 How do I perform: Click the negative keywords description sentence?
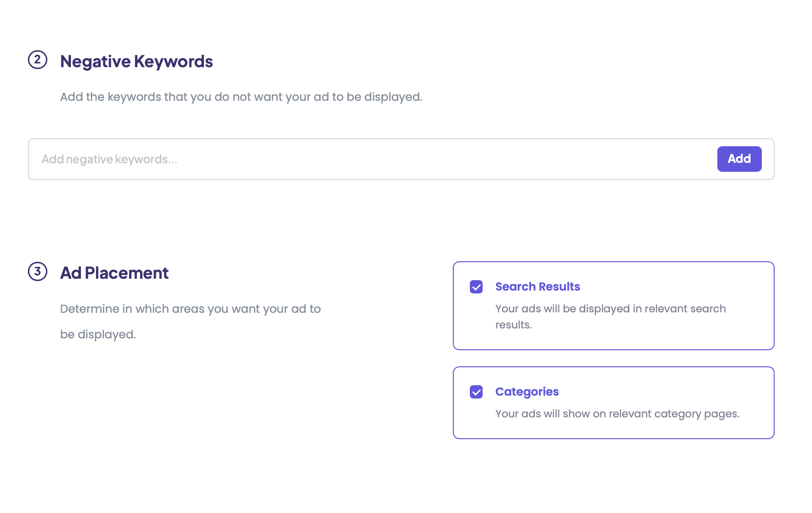click(241, 97)
